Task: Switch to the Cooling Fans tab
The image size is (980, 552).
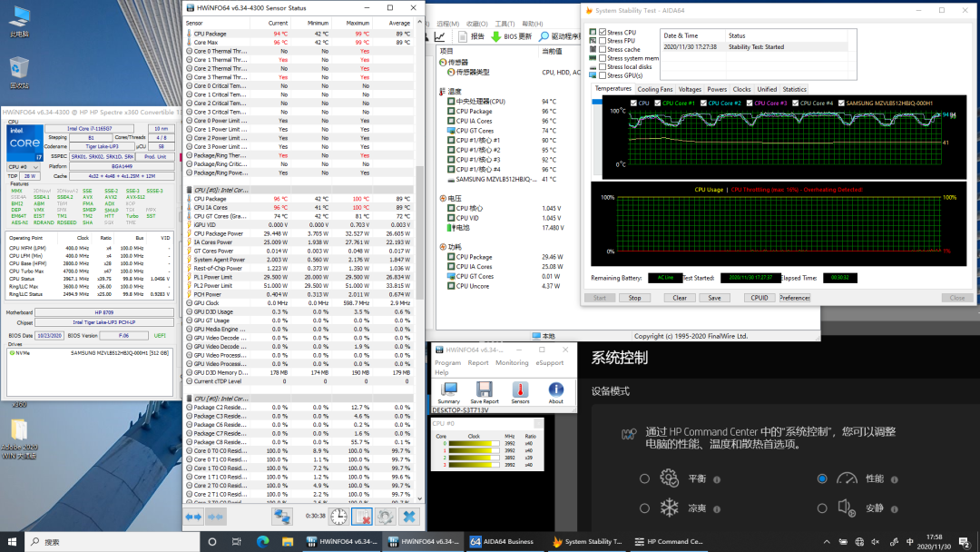Action: pyautogui.click(x=655, y=90)
